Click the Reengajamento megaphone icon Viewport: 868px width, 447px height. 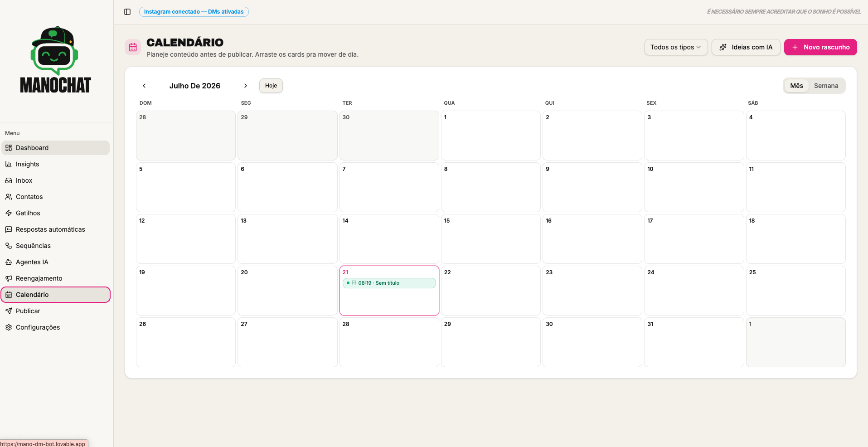point(9,278)
